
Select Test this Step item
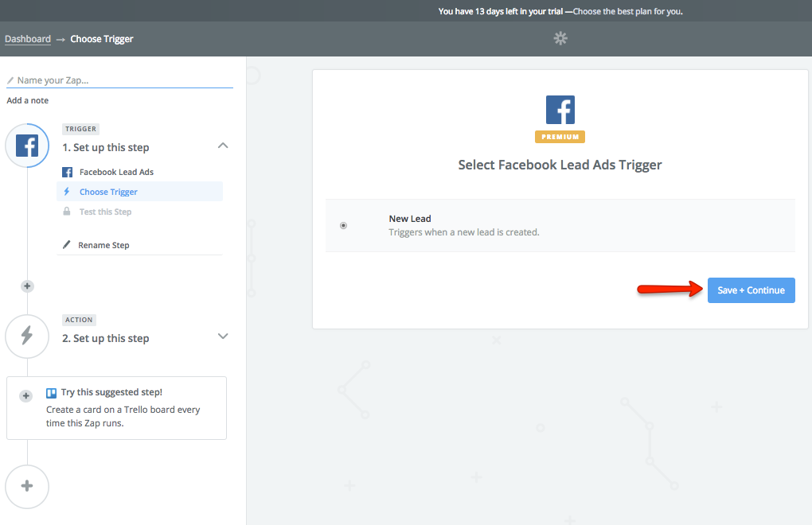click(x=140, y=212)
